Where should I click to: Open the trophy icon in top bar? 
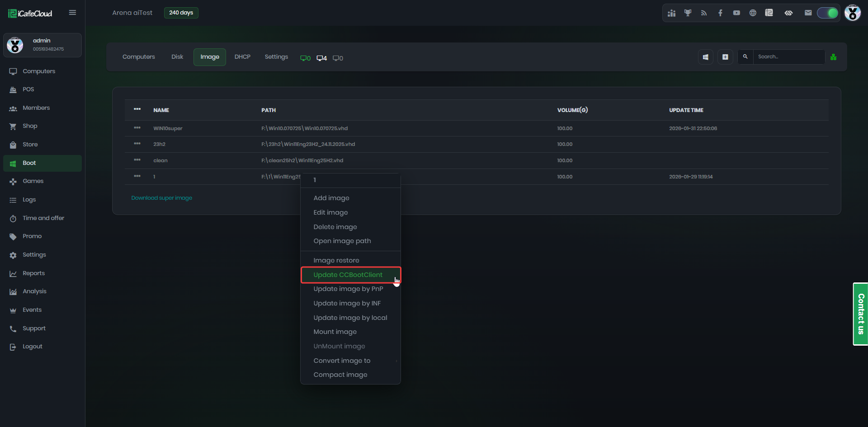pos(688,13)
